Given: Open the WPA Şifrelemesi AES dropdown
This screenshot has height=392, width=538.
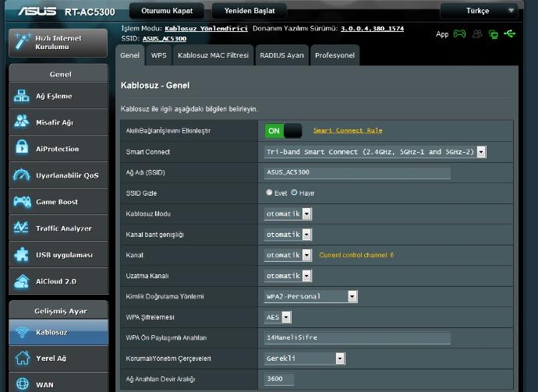Looking at the screenshot, I should coord(278,317).
